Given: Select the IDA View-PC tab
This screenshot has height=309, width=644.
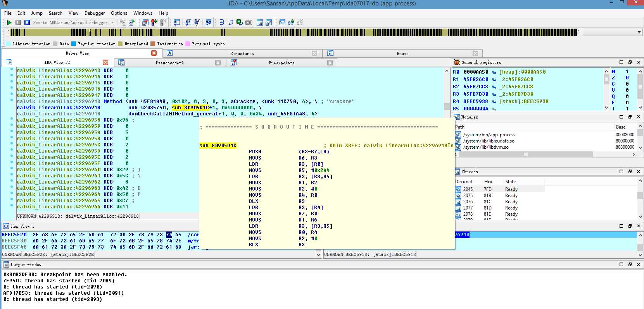Looking at the screenshot, I should [57, 62].
